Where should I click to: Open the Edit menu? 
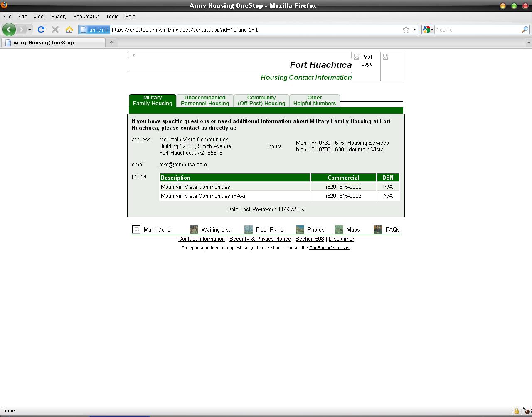[x=22, y=17]
